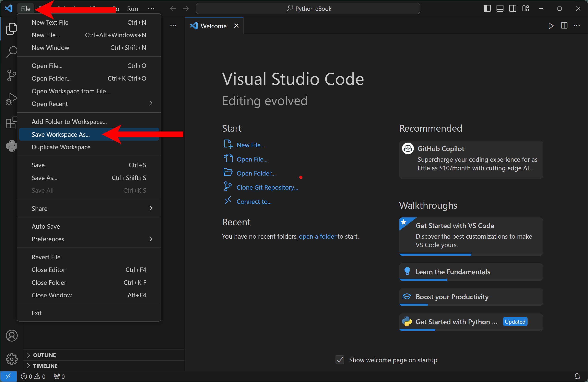This screenshot has height=382, width=588.
Task: Open the Source Control view icon
Action: (11, 75)
